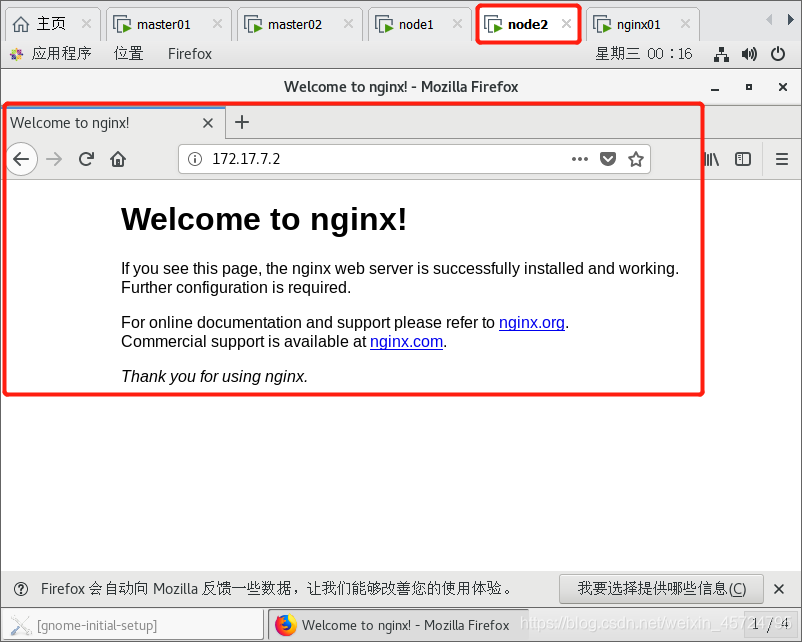Switch to the master02 VM tab
802x642 pixels.
[x=299, y=24]
